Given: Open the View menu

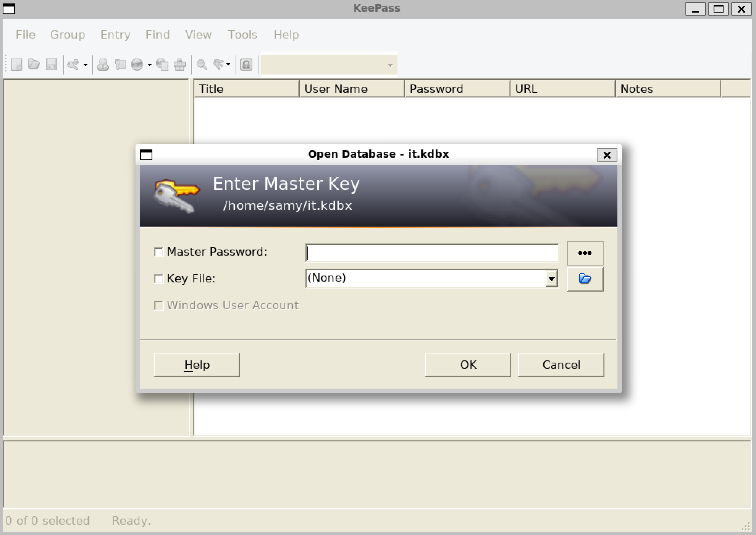Looking at the screenshot, I should 199,35.
